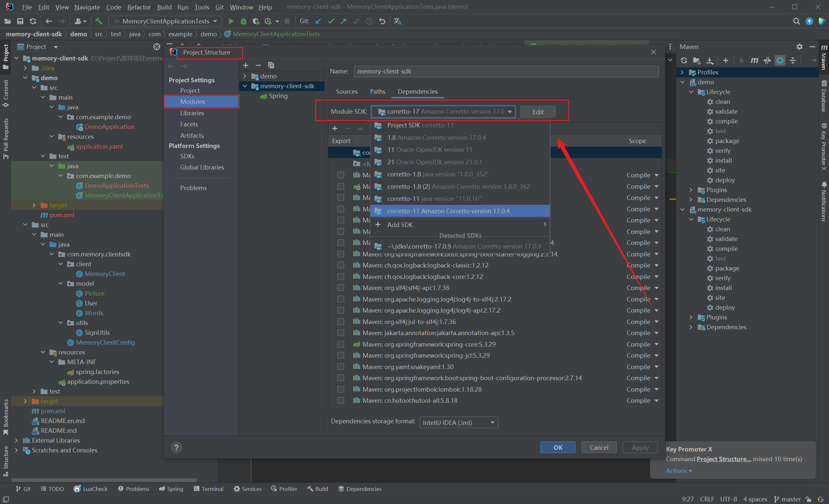Switch to the Sources tab
829x504 pixels.
click(x=347, y=91)
